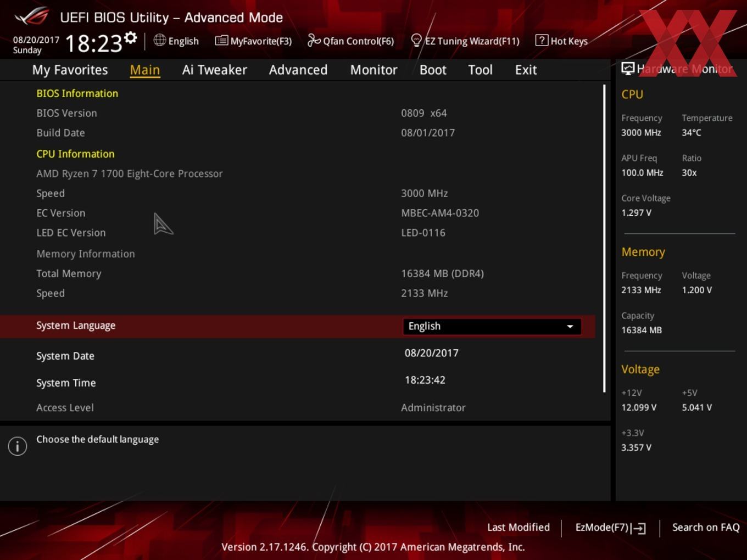The image size is (747, 560).
Task: Click the EZ Tuning Wizard lightbulb icon
Action: tap(416, 41)
